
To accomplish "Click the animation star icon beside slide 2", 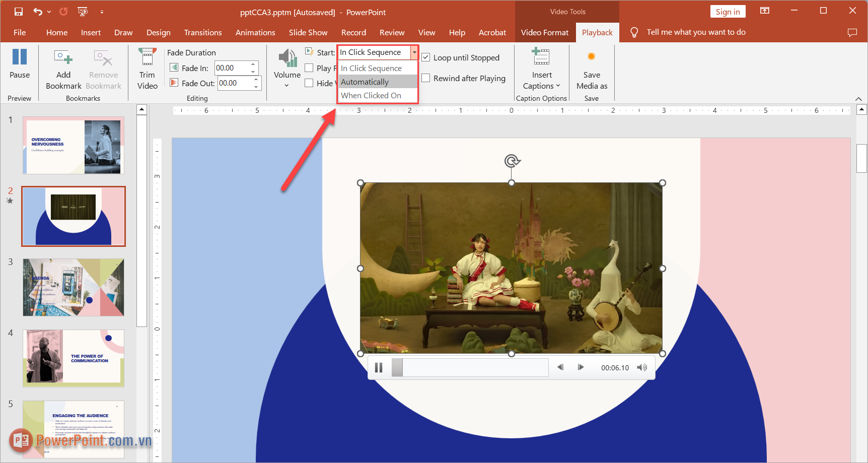I will (x=10, y=201).
